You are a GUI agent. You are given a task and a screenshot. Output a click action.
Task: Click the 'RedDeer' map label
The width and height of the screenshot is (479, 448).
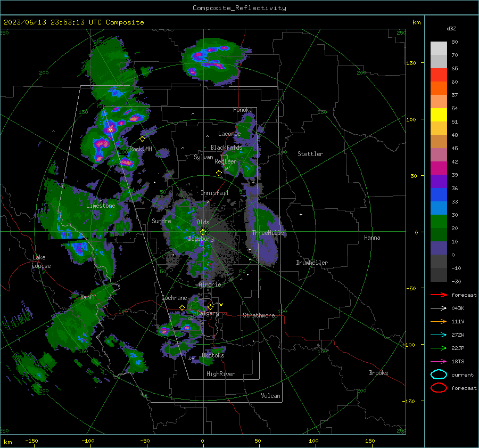[226, 161]
